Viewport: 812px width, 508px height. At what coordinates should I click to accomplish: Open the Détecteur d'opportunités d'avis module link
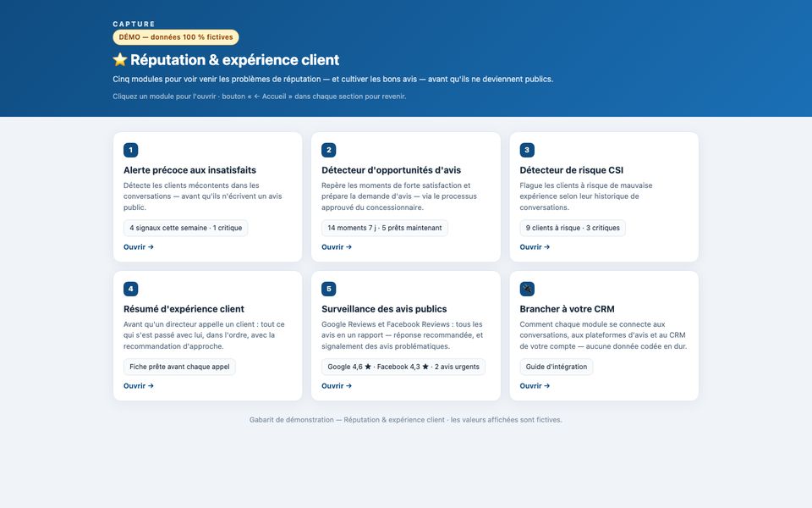pos(337,247)
